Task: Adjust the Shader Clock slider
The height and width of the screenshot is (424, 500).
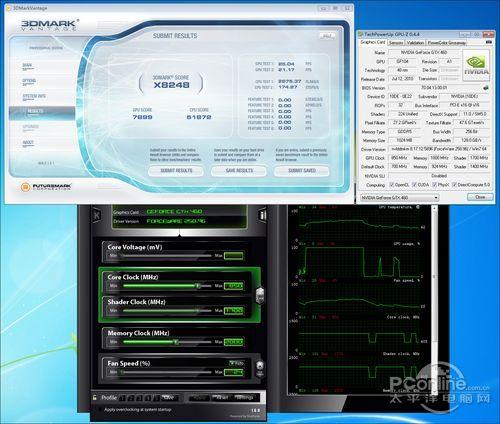Action: coord(166,310)
